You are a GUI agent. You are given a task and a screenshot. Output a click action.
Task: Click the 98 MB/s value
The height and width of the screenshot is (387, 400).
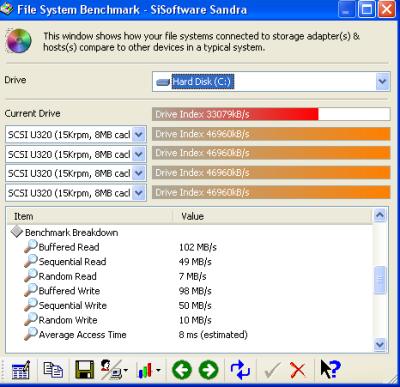tap(195, 291)
